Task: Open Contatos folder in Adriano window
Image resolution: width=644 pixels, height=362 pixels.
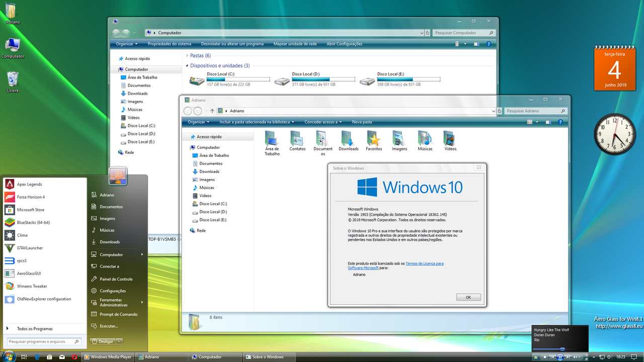Action: click(x=297, y=141)
